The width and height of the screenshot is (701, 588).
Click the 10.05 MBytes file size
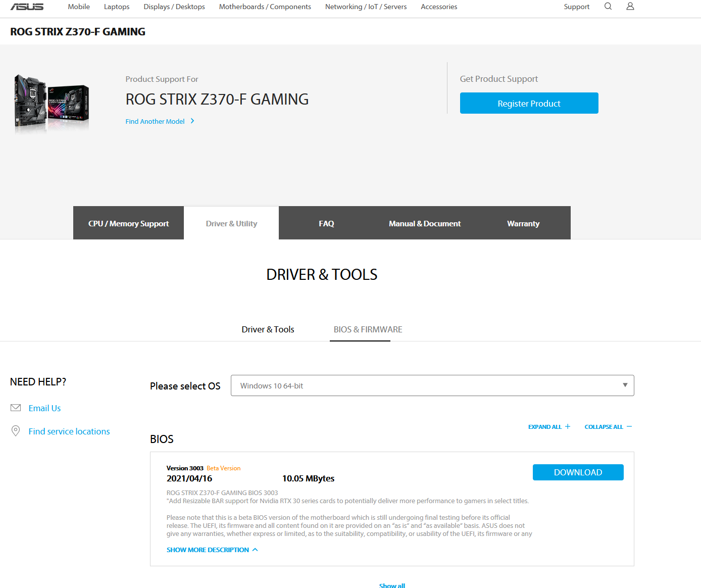(x=308, y=478)
